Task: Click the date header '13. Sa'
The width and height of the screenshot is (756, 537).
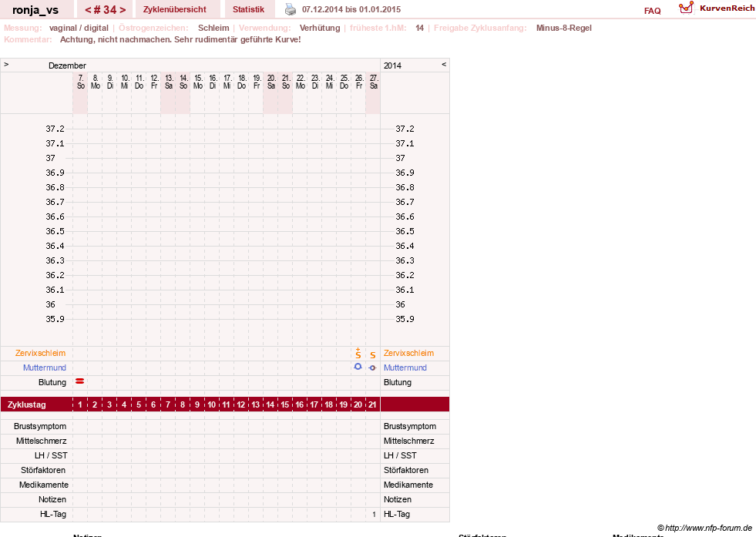Action: (168, 82)
